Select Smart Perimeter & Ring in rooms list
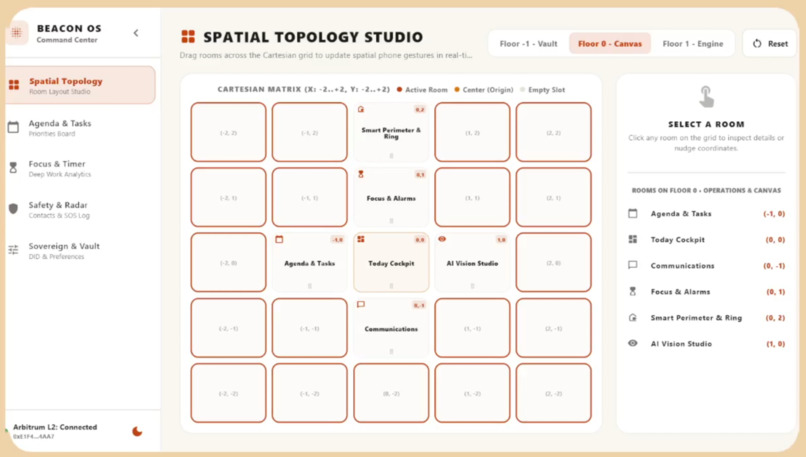This screenshot has height=457, width=806. point(706,318)
